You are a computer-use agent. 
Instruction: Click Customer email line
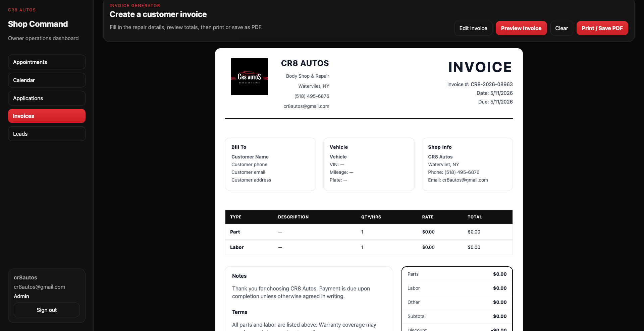248,172
